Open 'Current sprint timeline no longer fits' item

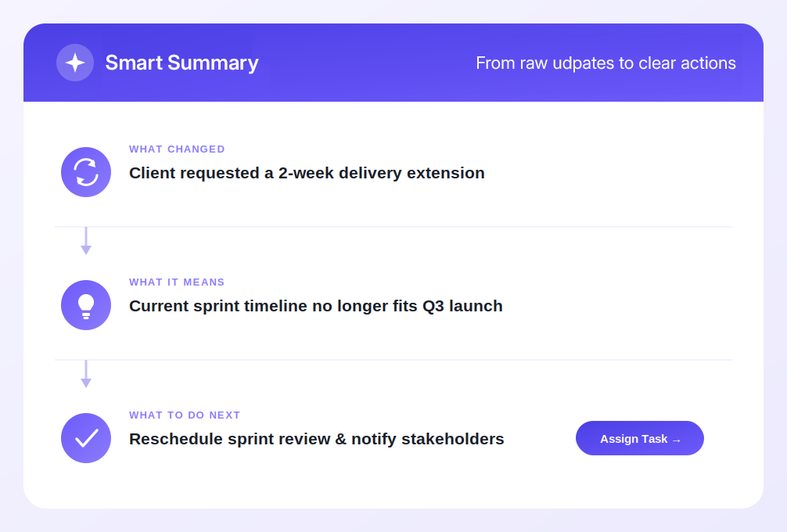(316, 306)
